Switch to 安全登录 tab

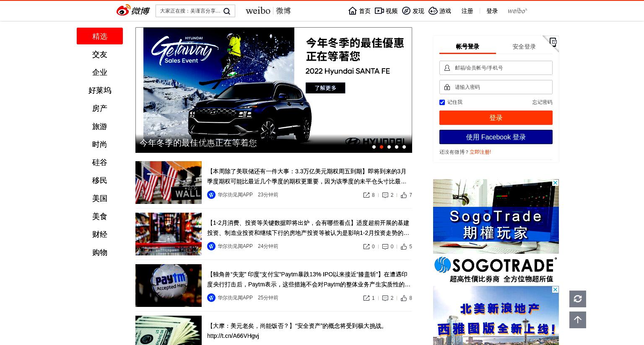click(x=524, y=46)
